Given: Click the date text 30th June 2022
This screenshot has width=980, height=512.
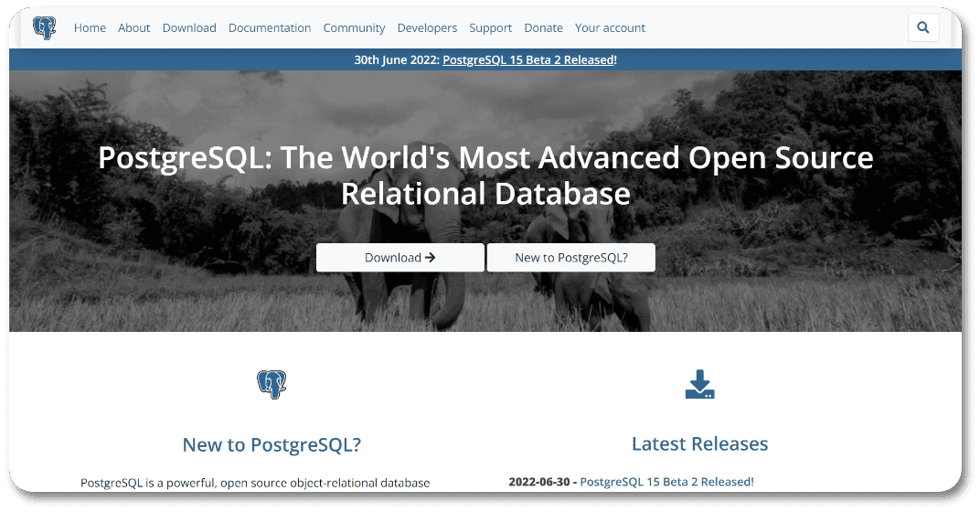Looking at the screenshot, I should (396, 60).
